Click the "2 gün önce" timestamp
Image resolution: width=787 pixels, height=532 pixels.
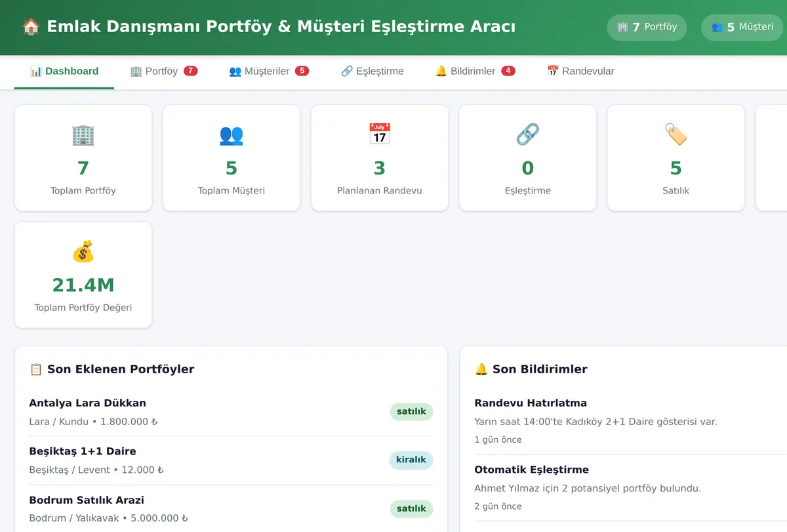(498, 506)
